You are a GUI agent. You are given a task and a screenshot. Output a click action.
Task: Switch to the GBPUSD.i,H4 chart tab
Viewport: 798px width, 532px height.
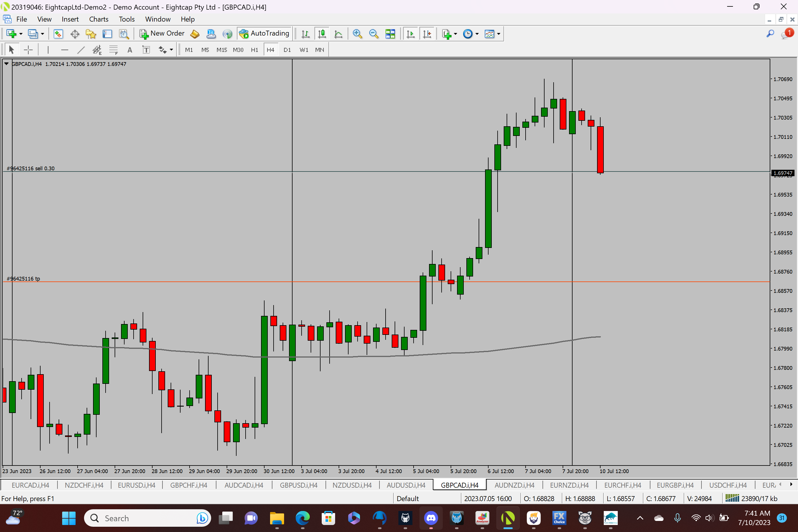pyautogui.click(x=298, y=485)
